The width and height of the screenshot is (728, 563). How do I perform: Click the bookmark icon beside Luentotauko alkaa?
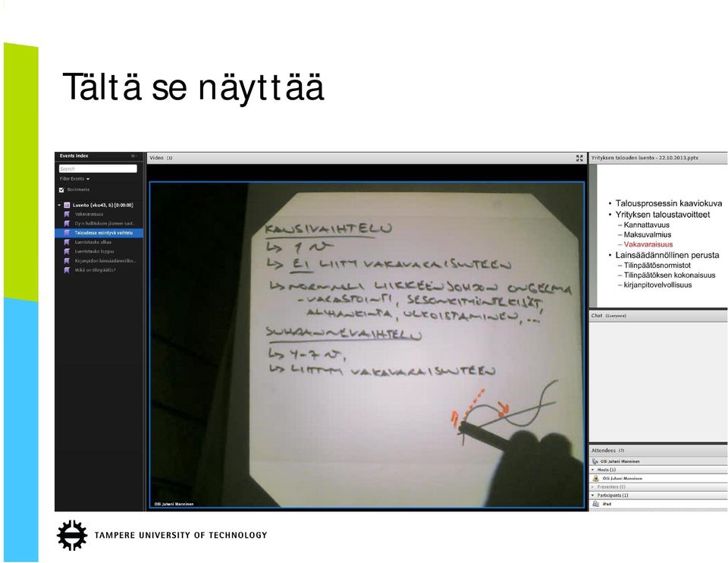(67, 242)
